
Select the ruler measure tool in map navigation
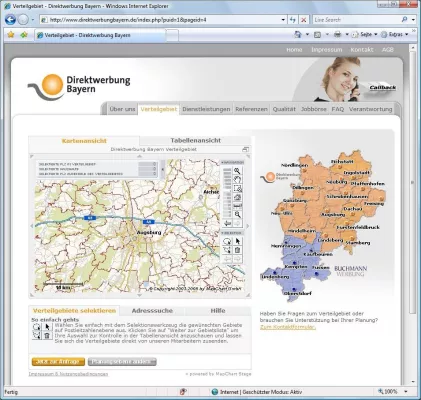237,206
